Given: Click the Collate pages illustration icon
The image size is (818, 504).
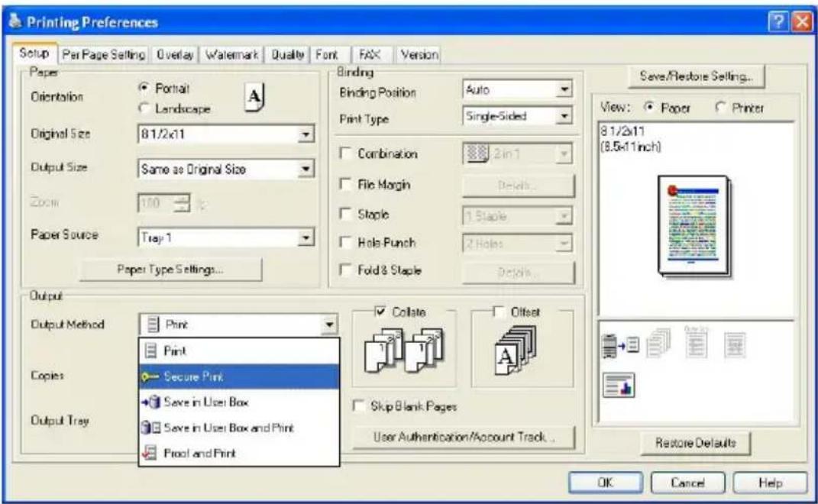Looking at the screenshot, I should 404,350.
